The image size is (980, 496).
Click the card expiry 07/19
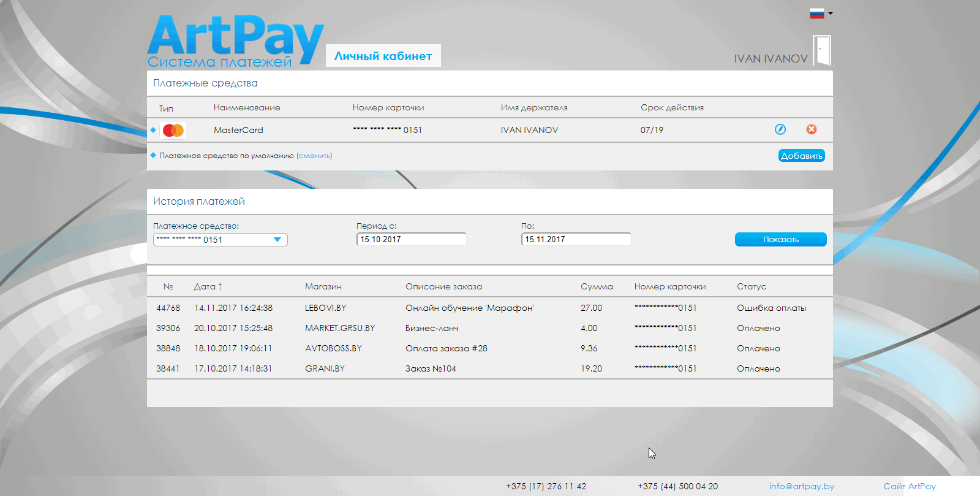[x=652, y=130]
